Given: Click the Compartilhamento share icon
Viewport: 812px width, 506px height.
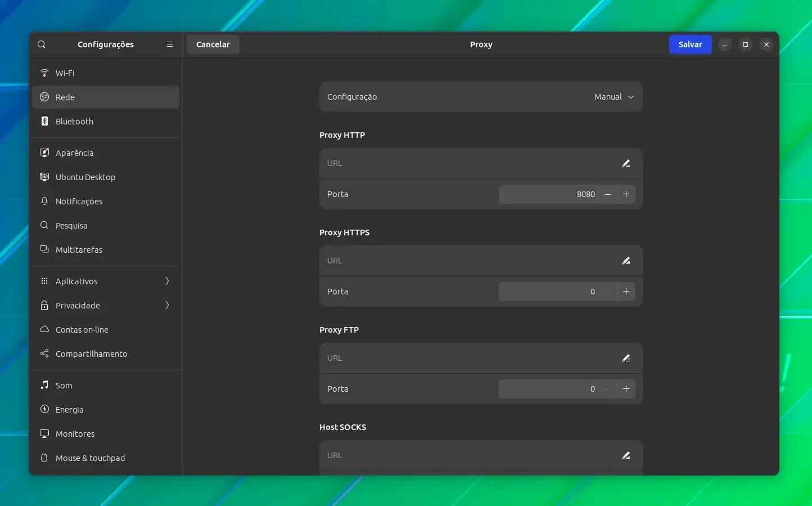Looking at the screenshot, I should click(x=44, y=354).
